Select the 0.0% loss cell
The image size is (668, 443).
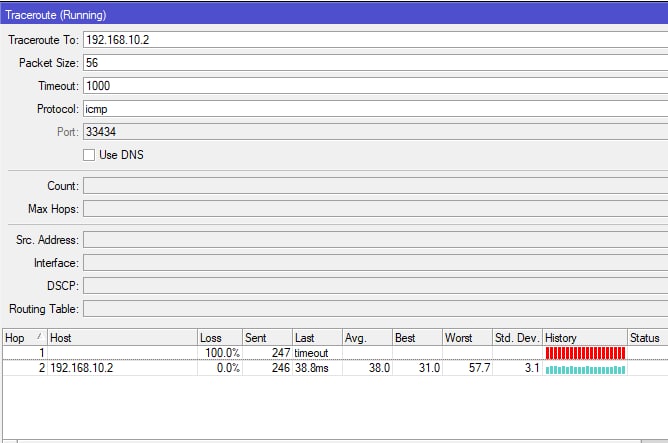220,368
